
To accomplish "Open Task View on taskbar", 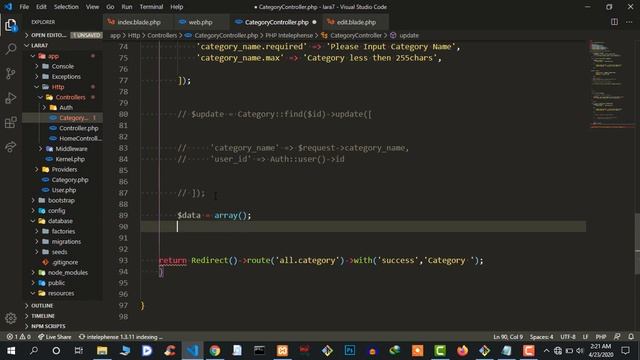I will click(79, 351).
